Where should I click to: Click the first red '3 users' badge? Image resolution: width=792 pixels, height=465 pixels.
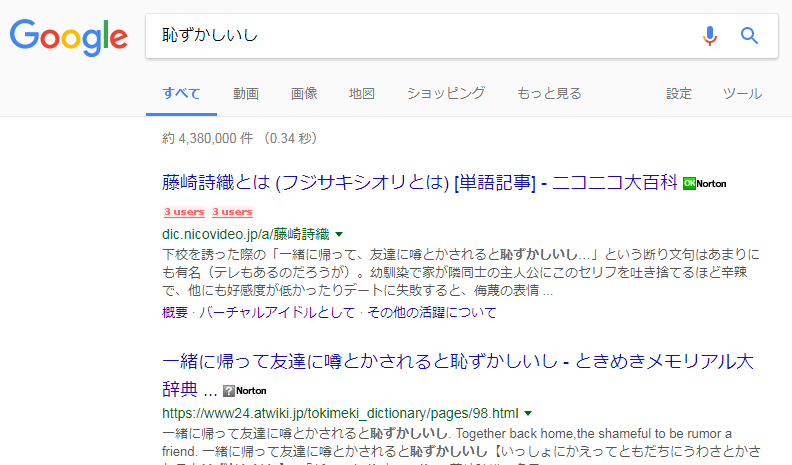(x=184, y=212)
